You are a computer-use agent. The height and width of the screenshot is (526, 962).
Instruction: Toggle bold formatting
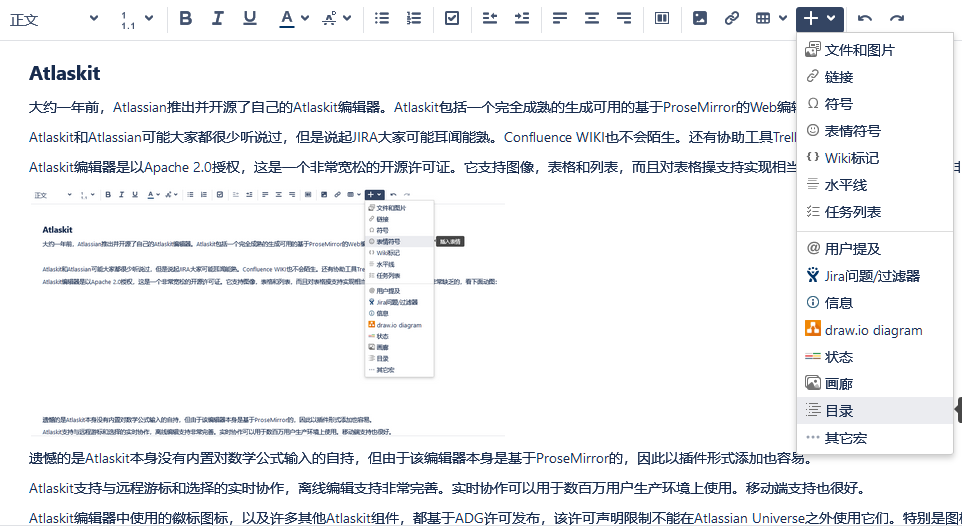185,18
